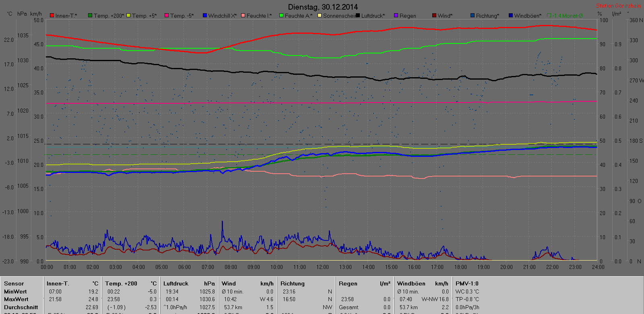Click the Luftdruck average value 1027.5
The height and width of the screenshot is (314, 644).
207,307
